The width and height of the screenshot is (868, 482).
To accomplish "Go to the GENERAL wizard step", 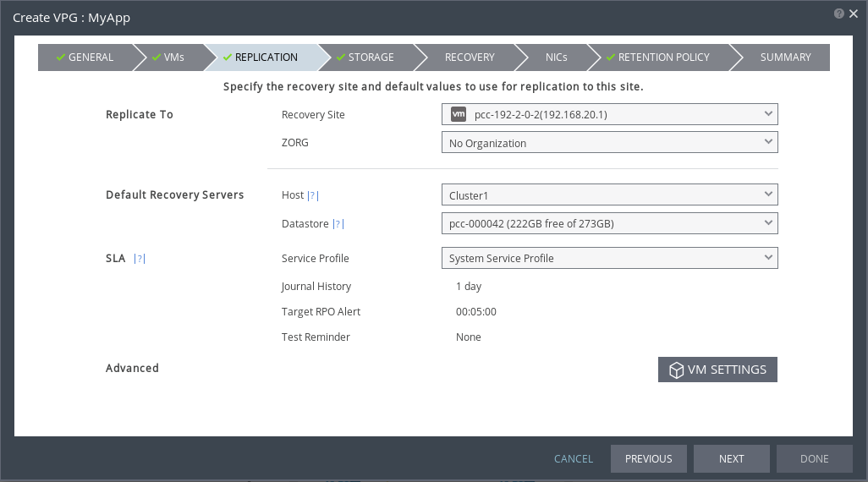I will point(85,58).
